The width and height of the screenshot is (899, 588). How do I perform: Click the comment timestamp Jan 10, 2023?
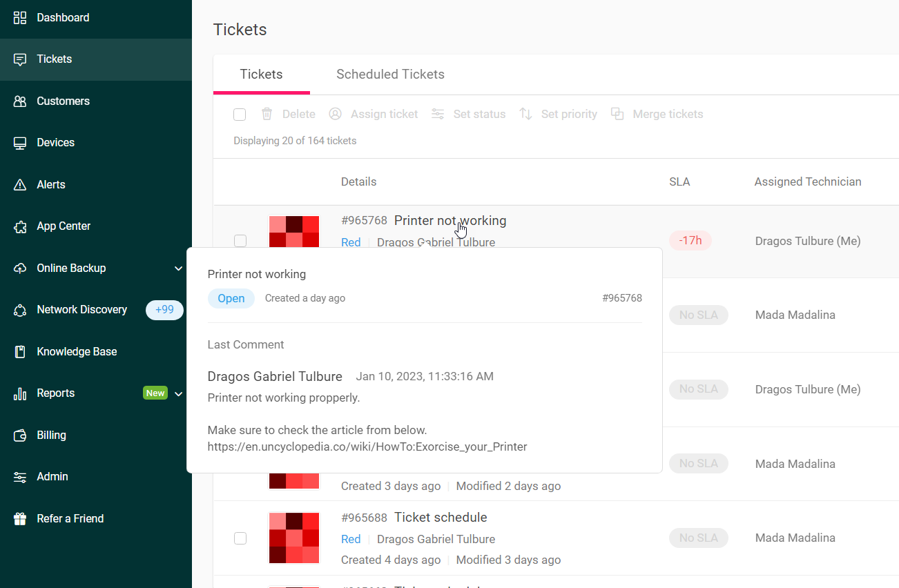[425, 376]
